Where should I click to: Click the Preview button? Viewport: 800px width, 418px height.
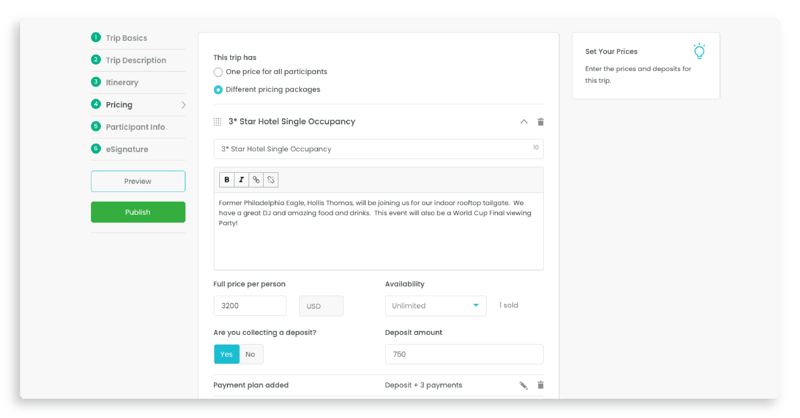pyautogui.click(x=138, y=181)
